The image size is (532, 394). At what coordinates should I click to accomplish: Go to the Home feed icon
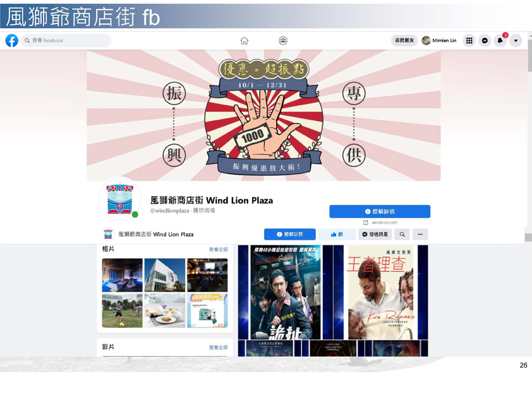[x=245, y=40]
